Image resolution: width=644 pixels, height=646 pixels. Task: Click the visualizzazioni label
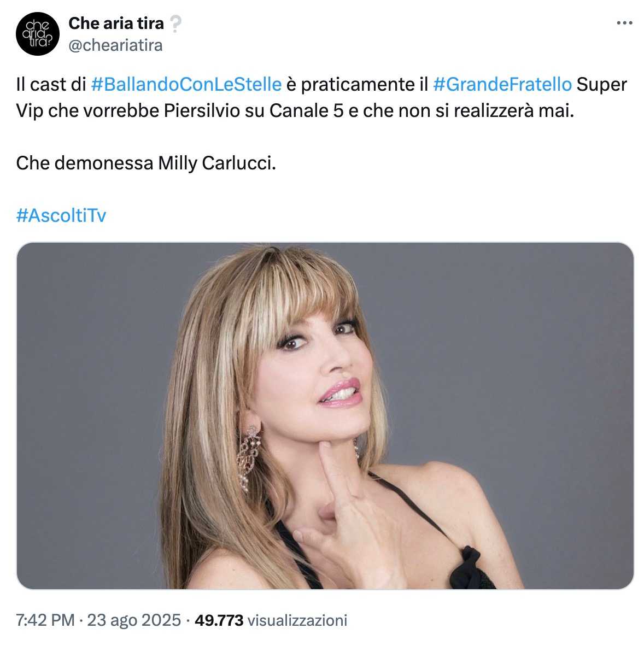[x=297, y=620]
